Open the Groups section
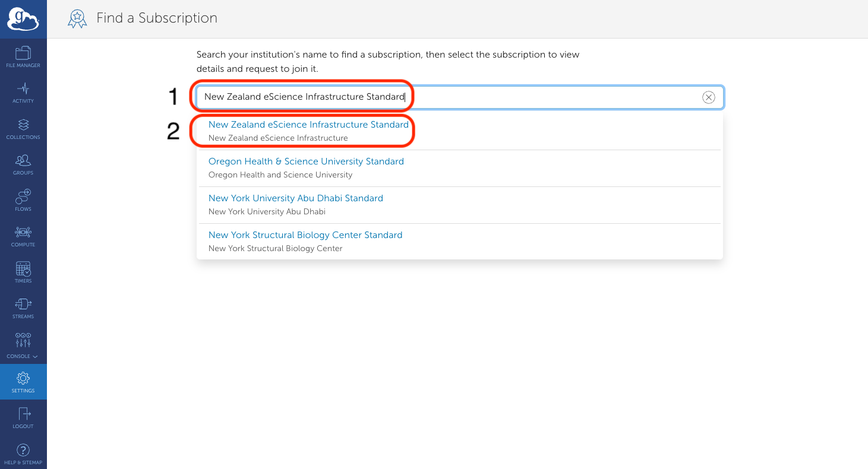Screen dimensions: 868x469 coord(23,165)
